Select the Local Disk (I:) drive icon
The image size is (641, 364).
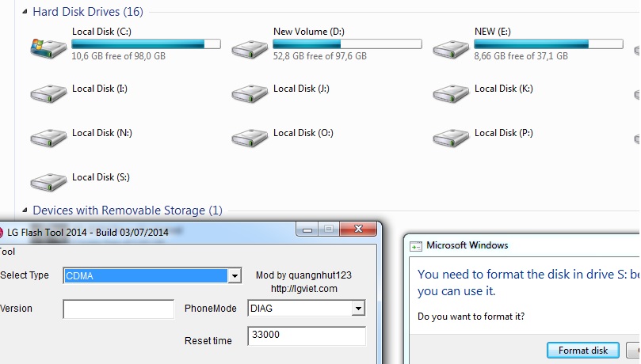pos(48,93)
